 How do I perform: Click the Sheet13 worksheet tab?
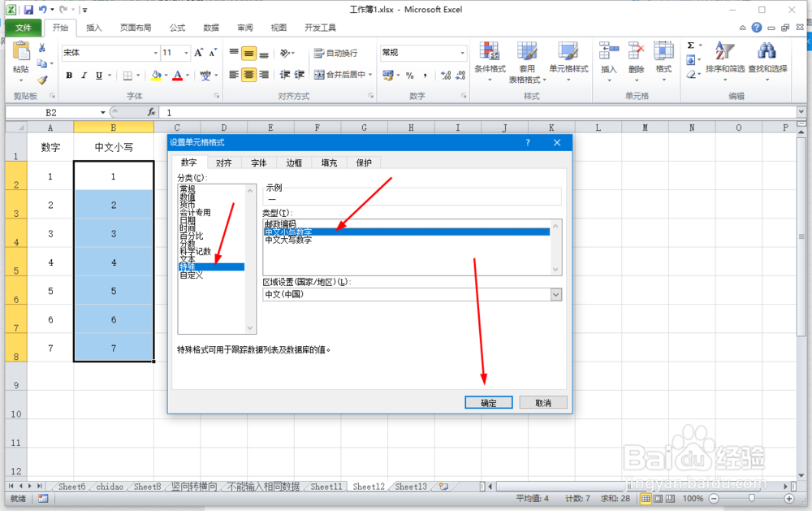(411, 487)
